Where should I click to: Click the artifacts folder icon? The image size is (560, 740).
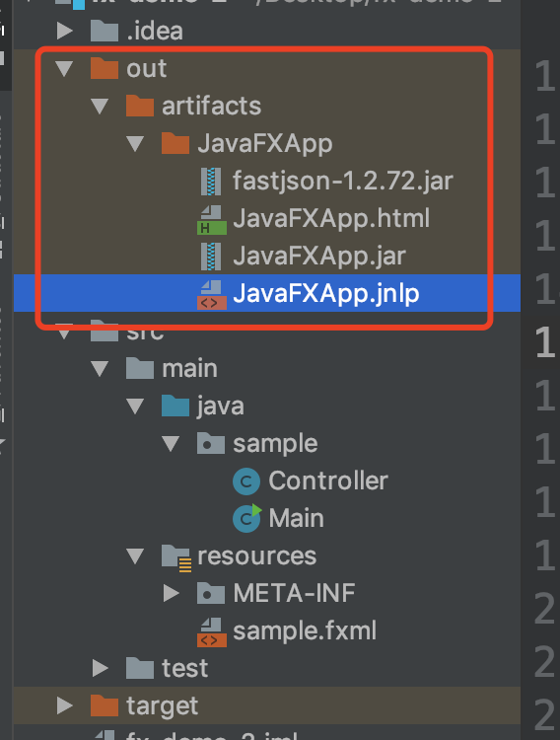(x=140, y=106)
